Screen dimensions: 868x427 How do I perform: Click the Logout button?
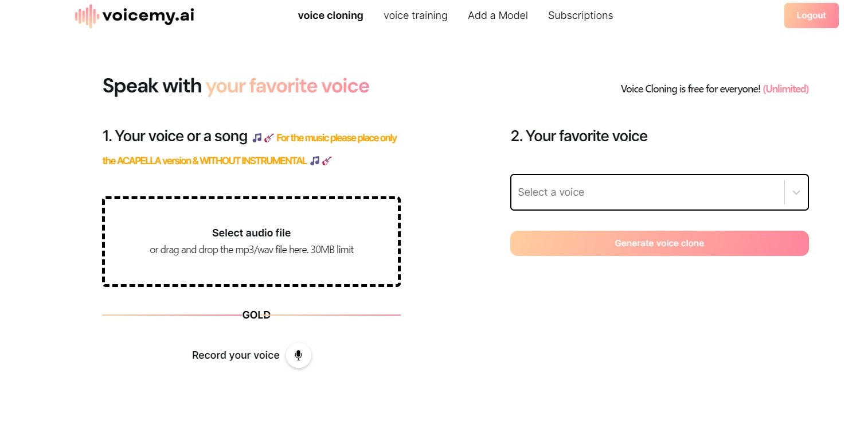pyautogui.click(x=811, y=15)
